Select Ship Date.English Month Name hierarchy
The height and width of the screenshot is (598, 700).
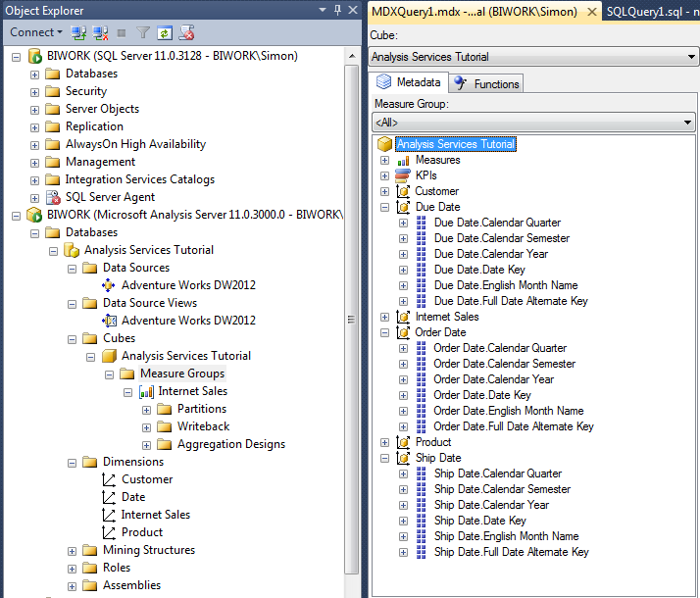(506, 536)
